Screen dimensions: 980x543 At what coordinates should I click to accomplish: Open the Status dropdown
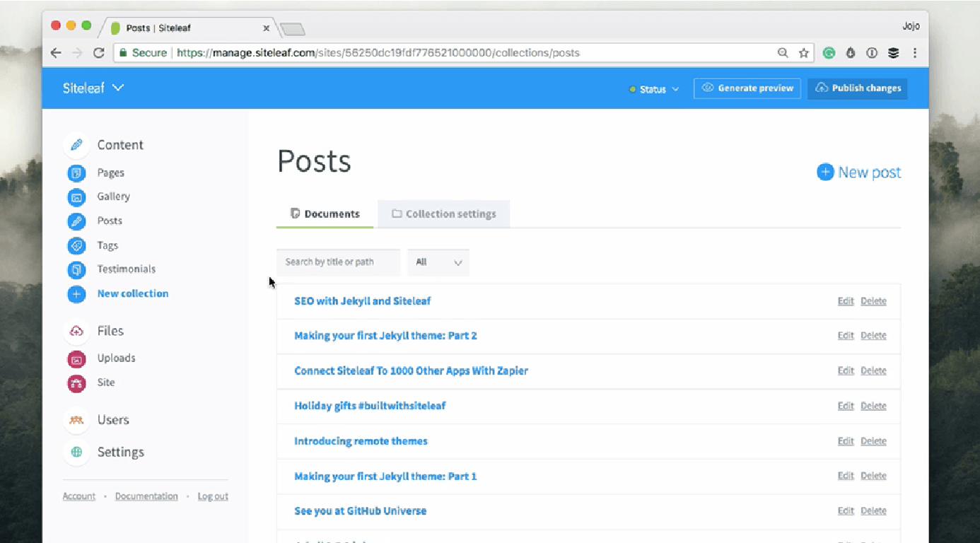tap(654, 89)
